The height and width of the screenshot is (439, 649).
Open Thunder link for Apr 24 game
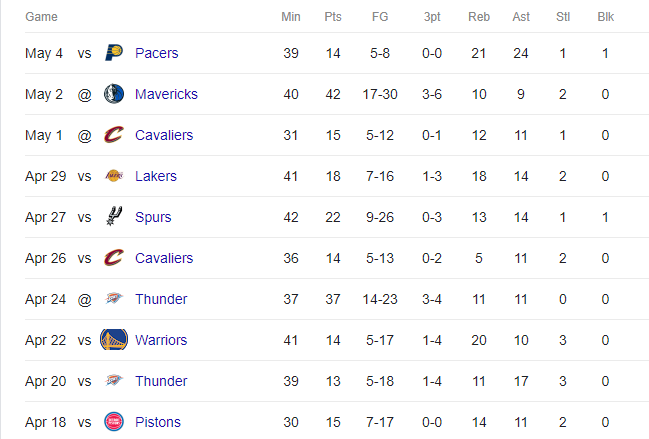point(161,299)
